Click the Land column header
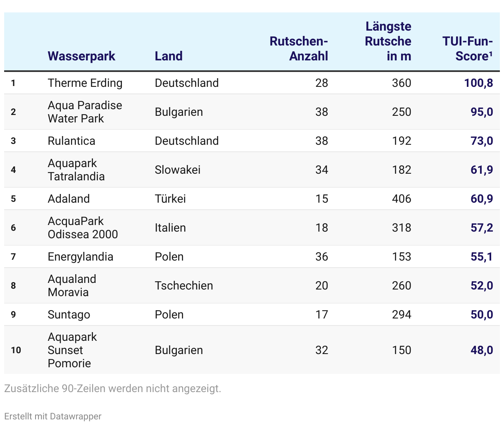Image resolution: width=504 pixels, height=426 pixels. pos(169,56)
